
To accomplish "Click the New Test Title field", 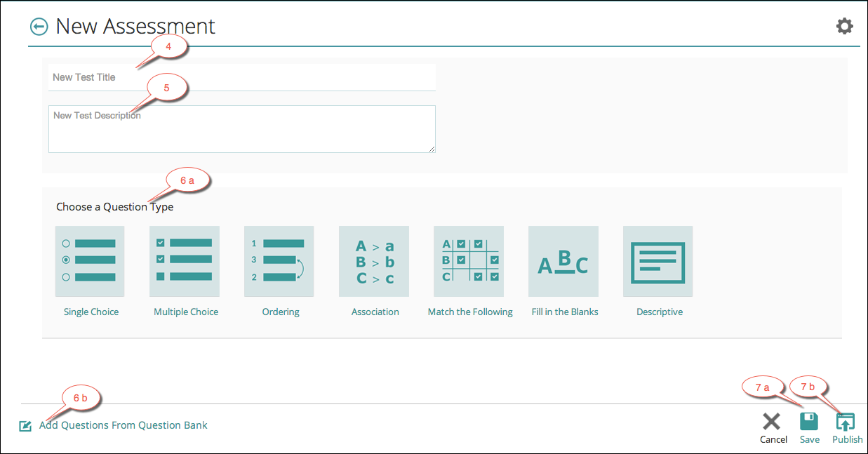I will (x=242, y=77).
